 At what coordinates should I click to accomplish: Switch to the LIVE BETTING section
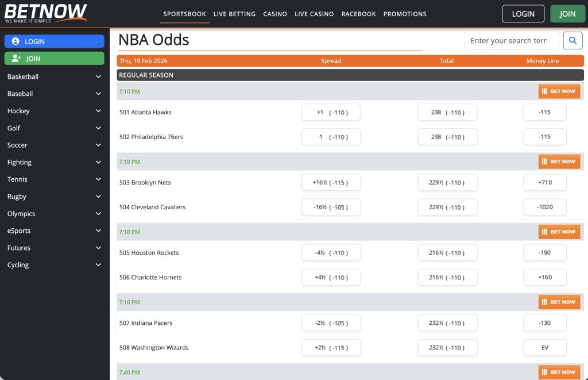pos(234,14)
